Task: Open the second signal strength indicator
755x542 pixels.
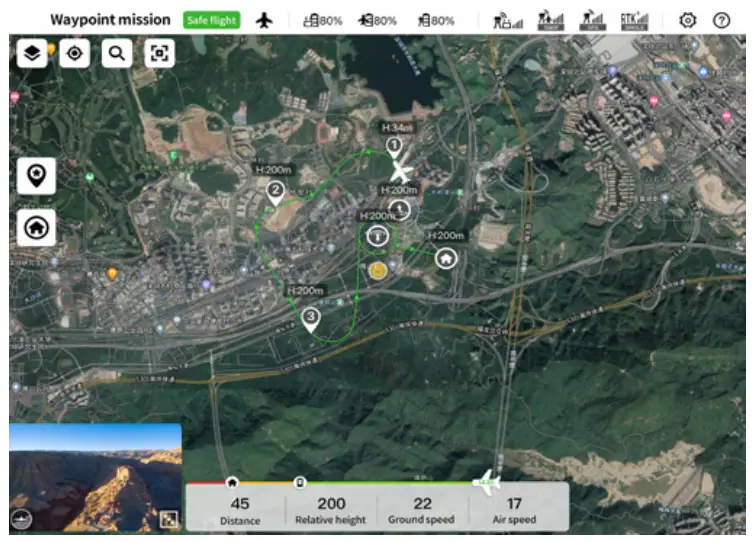Action: point(551,21)
